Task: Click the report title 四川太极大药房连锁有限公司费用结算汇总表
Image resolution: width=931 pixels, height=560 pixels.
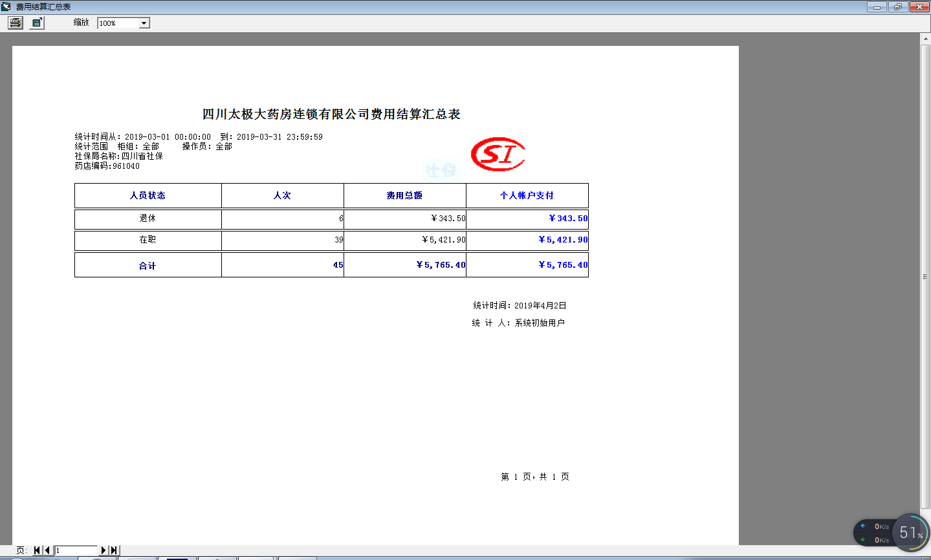Action: tap(331, 114)
